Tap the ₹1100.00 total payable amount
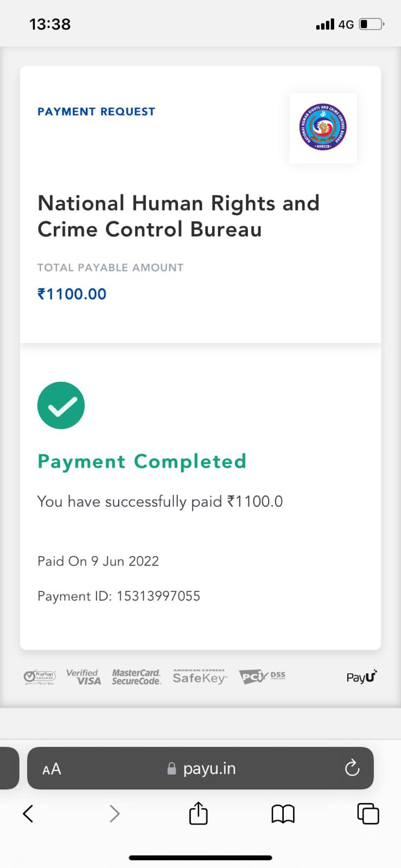Viewport: 401px width, 868px height. tap(72, 294)
